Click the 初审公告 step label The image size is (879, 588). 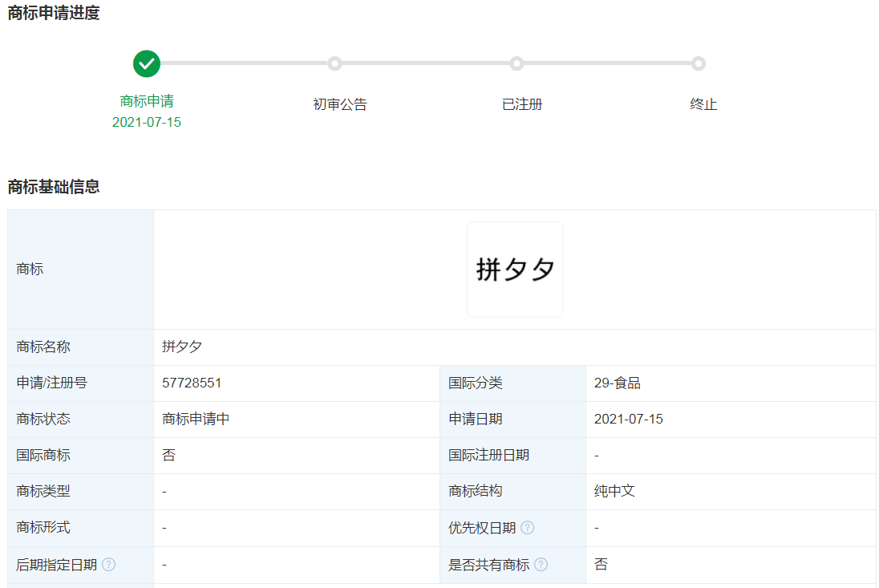coord(340,104)
